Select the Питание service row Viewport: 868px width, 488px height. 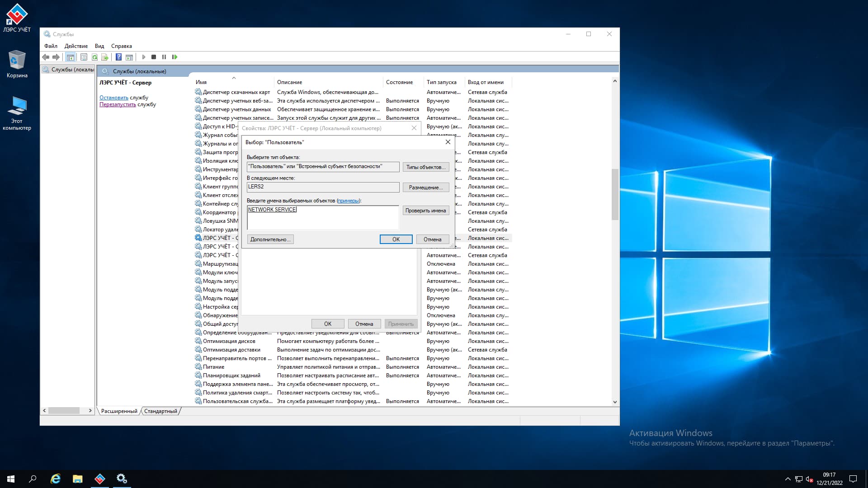pyautogui.click(x=353, y=367)
